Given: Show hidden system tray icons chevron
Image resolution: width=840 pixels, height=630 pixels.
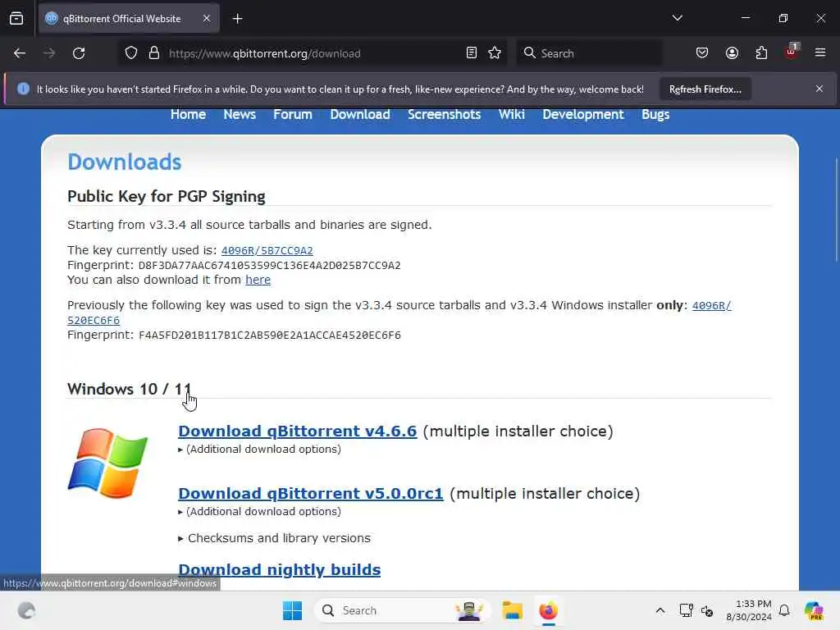Looking at the screenshot, I should [660, 610].
